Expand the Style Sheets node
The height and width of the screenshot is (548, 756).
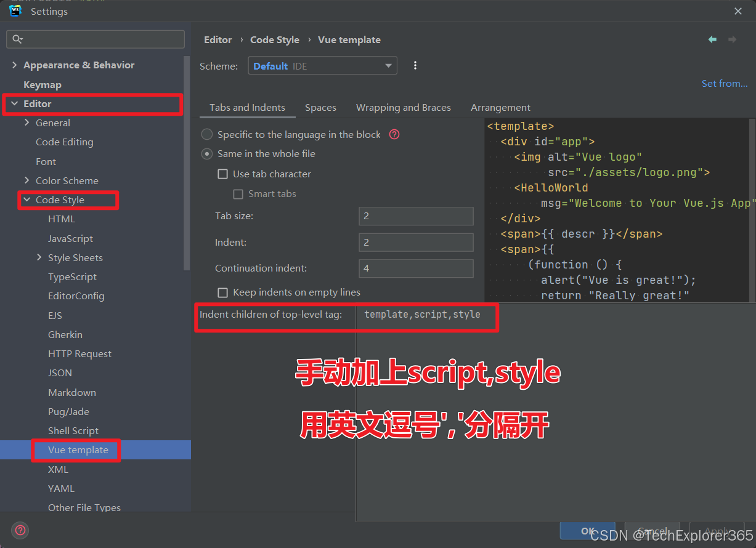[x=39, y=257]
